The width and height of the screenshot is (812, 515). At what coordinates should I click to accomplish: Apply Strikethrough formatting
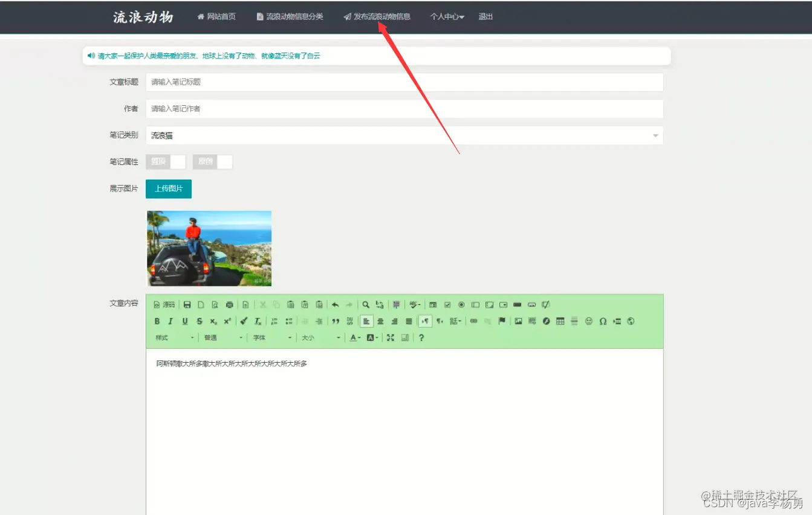pos(200,322)
